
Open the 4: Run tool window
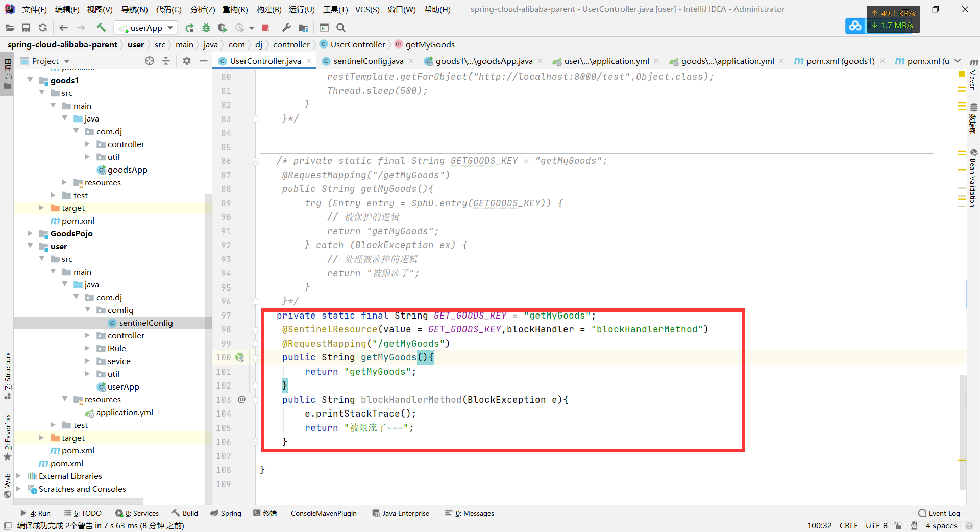[x=35, y=513]
